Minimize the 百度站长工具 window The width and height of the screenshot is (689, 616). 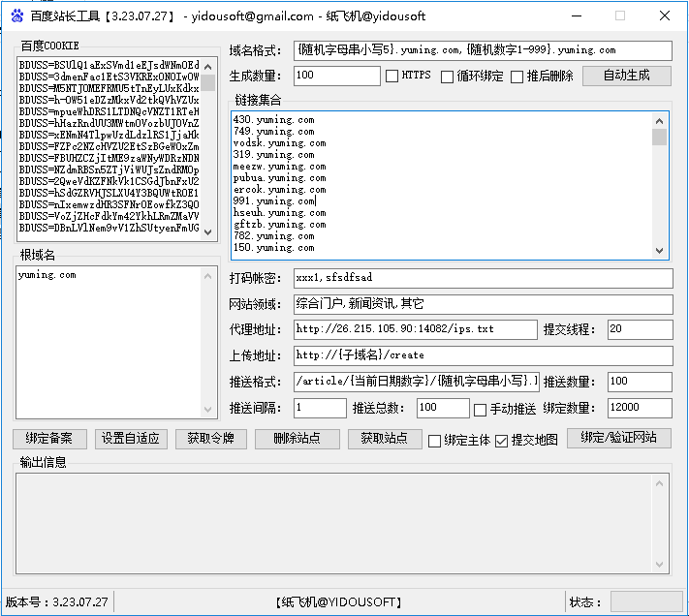click(577, 15)
